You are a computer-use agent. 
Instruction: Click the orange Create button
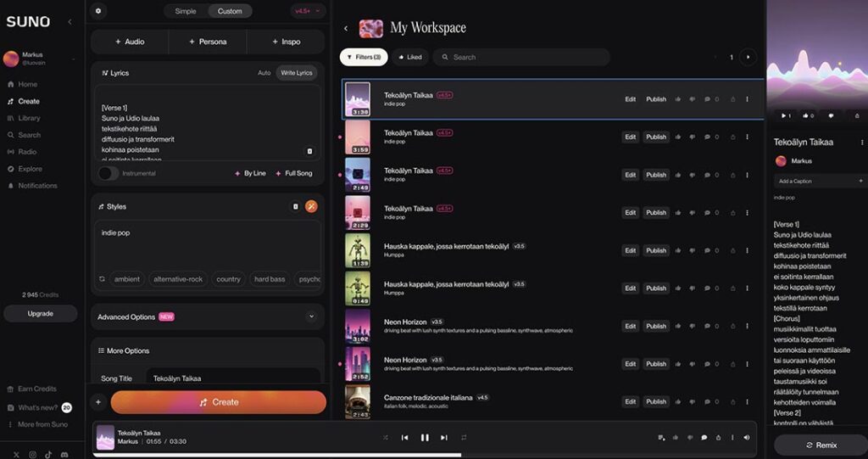point(218,402)
